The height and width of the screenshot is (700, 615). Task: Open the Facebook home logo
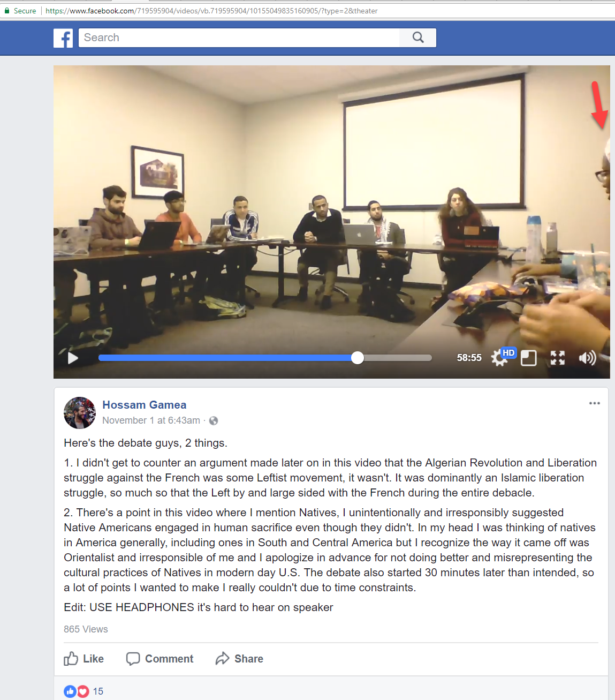click(63, 38)
